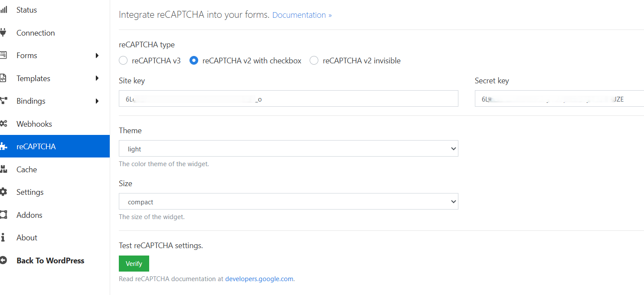This screenshot has width=644, height=295.
Task: Return via Back To WordPress label
Action: point(50,260)
